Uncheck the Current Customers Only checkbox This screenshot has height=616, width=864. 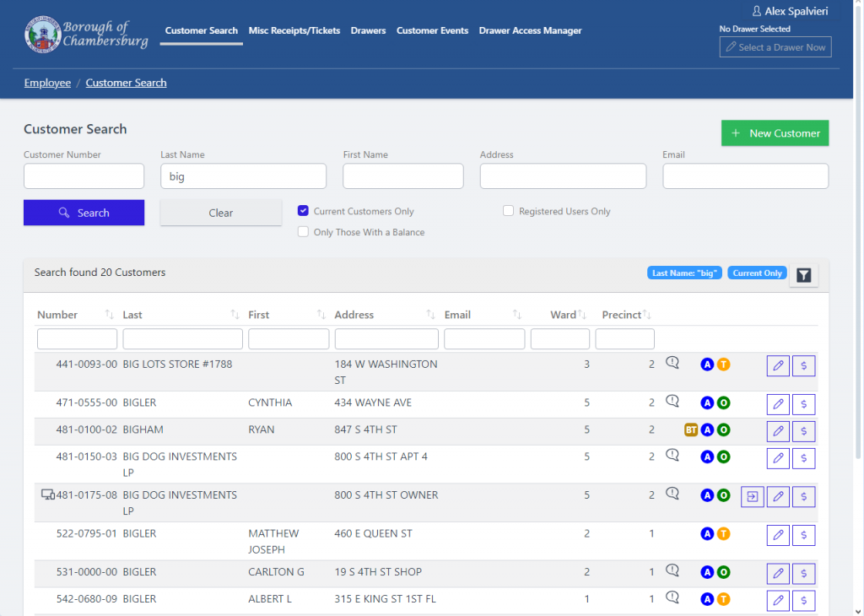coord(303,211)
